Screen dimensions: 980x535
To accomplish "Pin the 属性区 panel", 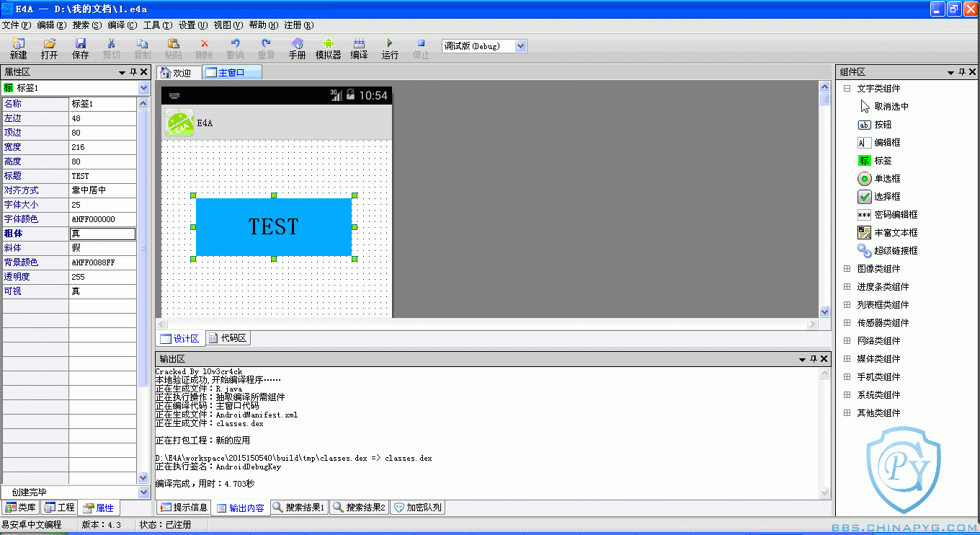I will [x=133, y=72].
